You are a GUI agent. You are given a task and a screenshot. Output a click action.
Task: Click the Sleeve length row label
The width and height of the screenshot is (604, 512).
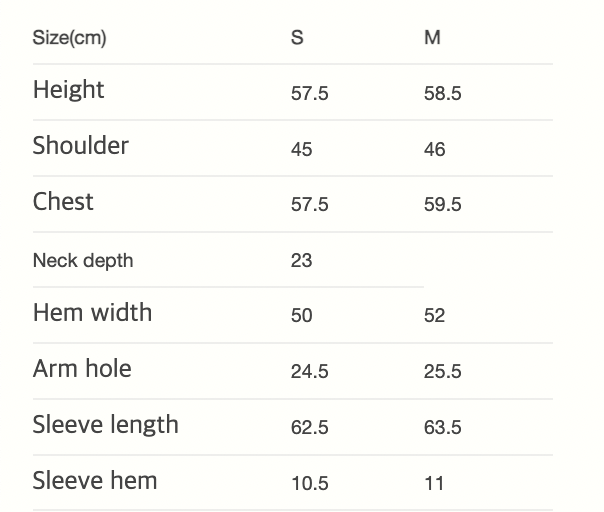click(x=105, y=425)
